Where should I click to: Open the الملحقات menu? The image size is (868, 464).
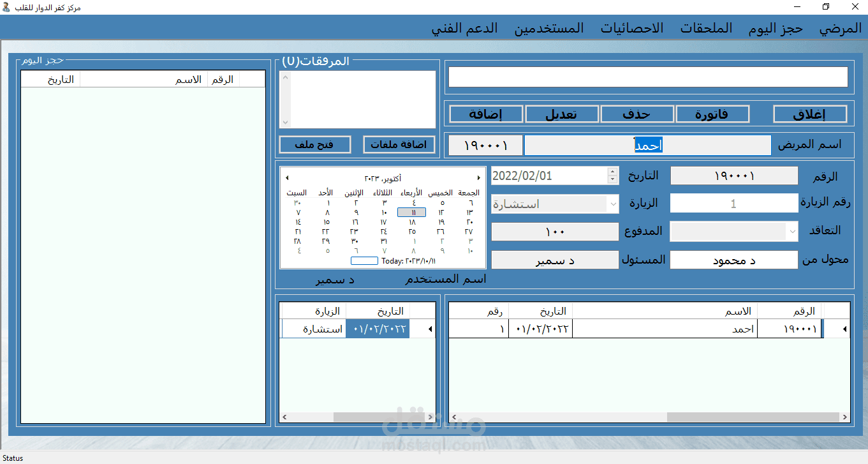pos(706,28)
